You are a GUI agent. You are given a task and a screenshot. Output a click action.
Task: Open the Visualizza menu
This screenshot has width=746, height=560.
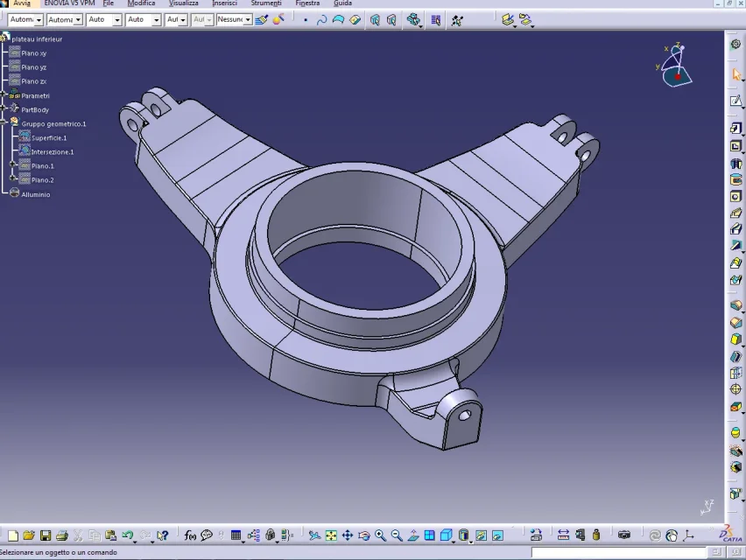coord(184,3)
